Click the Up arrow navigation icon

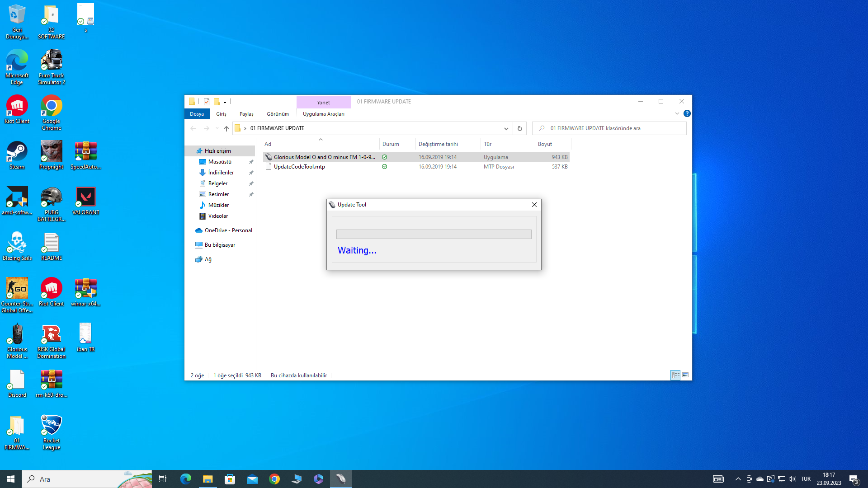click(x=226, y=128)
